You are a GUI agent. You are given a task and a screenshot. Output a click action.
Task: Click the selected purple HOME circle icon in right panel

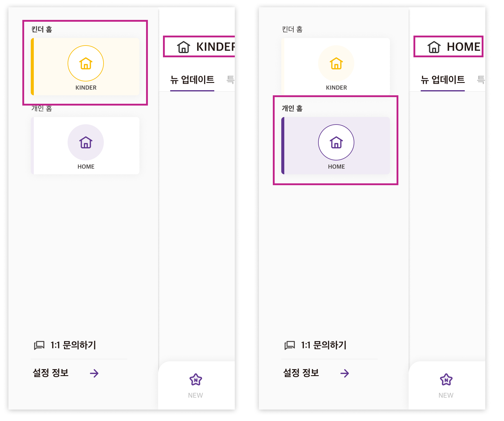(336, 142)
